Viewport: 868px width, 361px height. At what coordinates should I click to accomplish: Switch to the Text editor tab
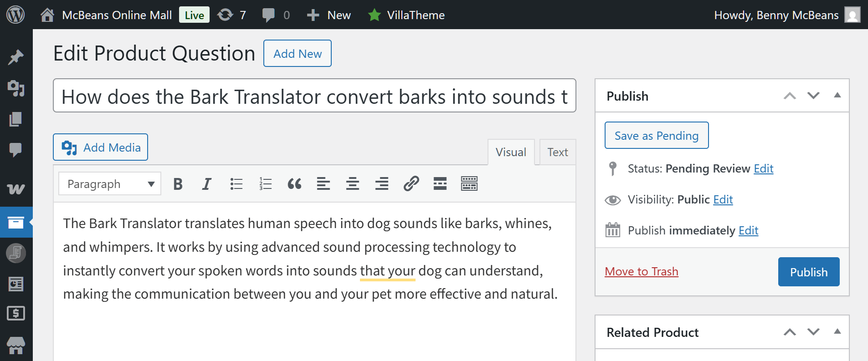(558, 152)
